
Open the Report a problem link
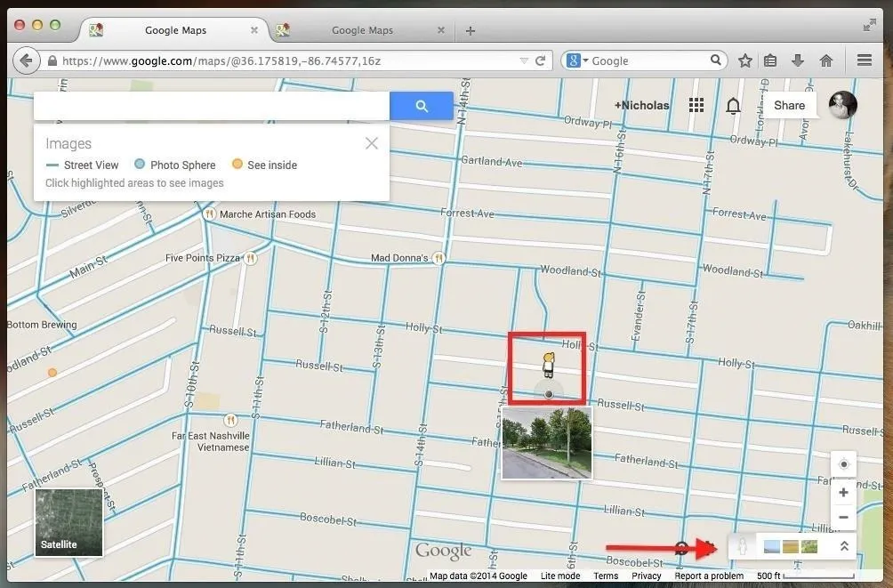pos(709,576)
